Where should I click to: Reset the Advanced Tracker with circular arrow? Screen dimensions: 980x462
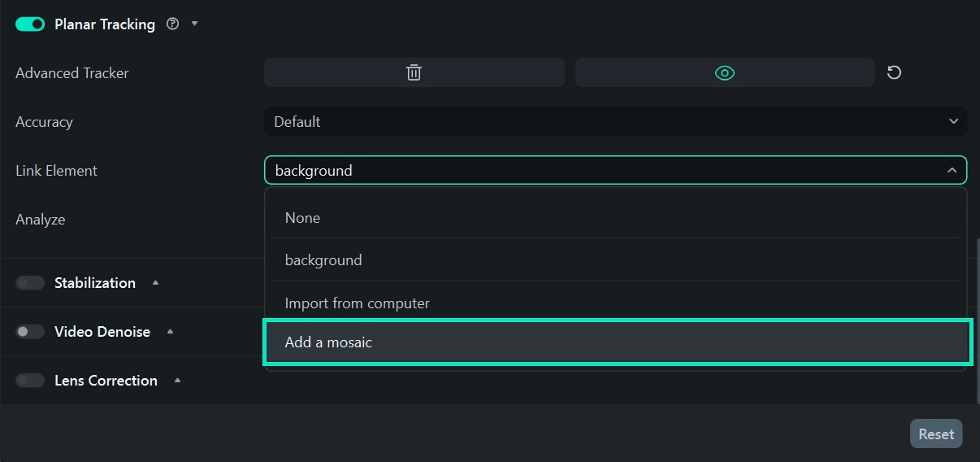click(894, 72)
